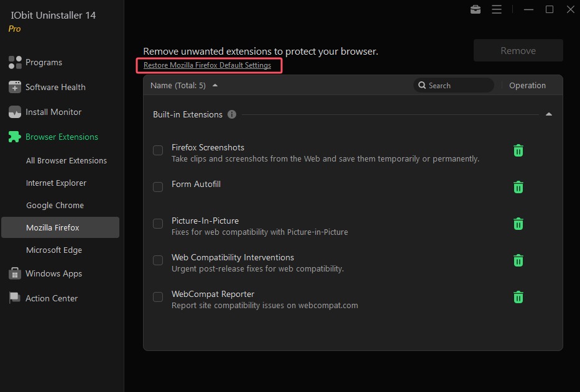Open the Microsoft Edge extensions list
This screenshot has width=580, height=392.
tap(54, 250)
